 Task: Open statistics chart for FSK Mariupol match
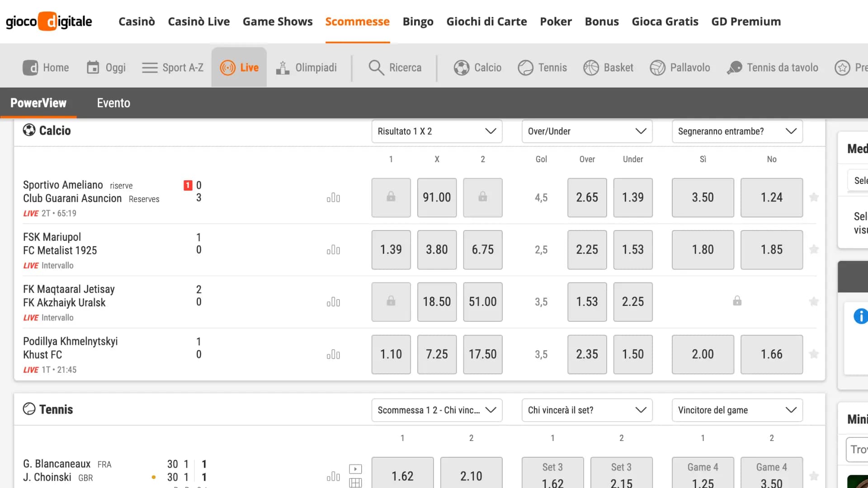(333, 250)
